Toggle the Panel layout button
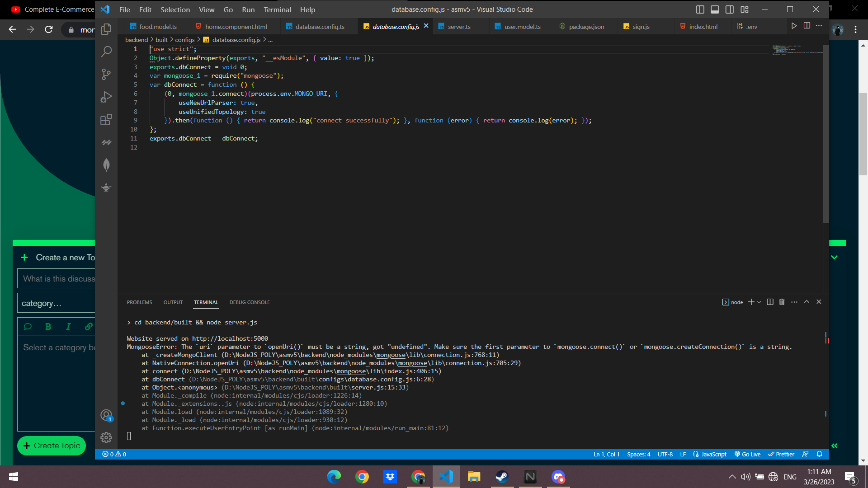 pyautogui.click(x=715, y=9)
